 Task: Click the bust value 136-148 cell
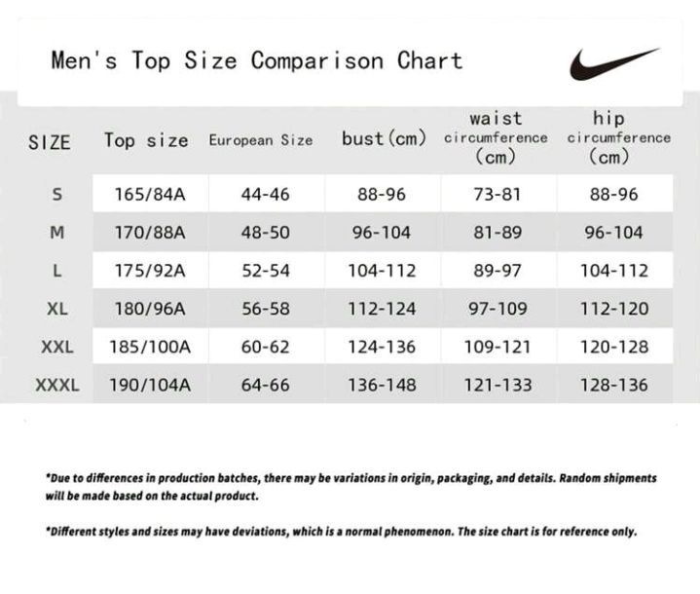(382, 385)
